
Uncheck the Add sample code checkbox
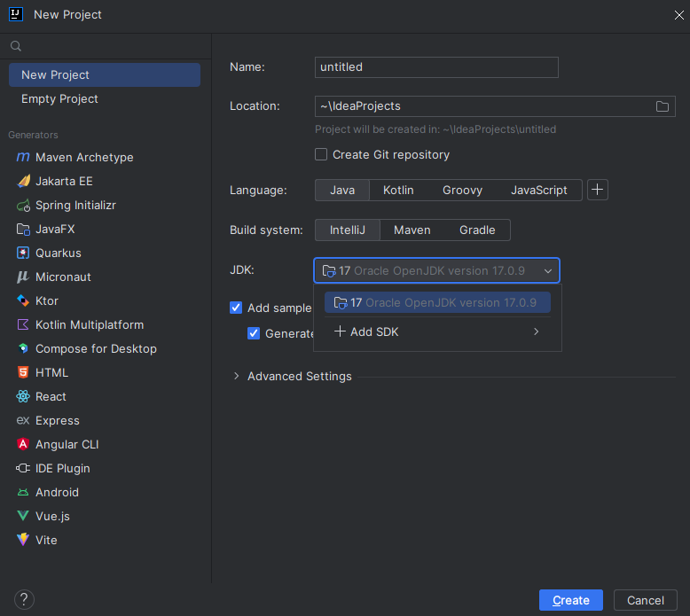[236, 308]
